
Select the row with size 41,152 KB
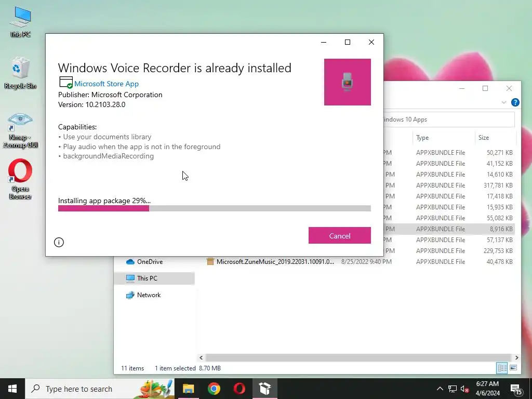pos(449,164)
